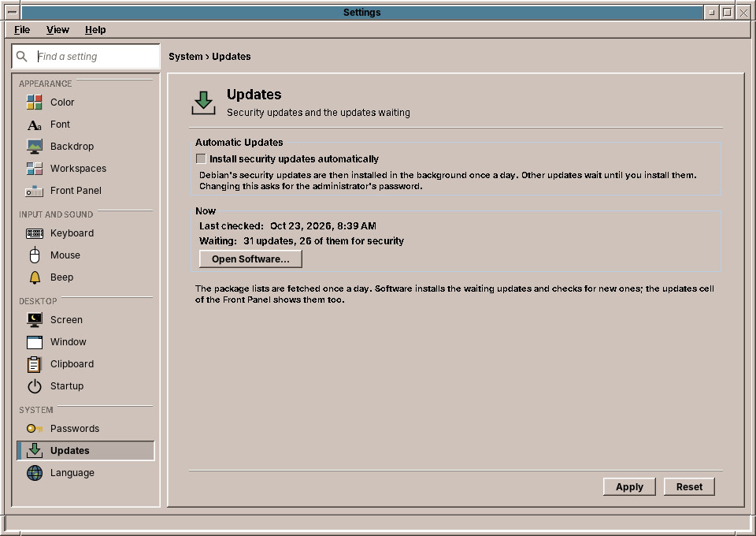
Task: Click the DESKTOP section heading
Action: click(38, 301)
